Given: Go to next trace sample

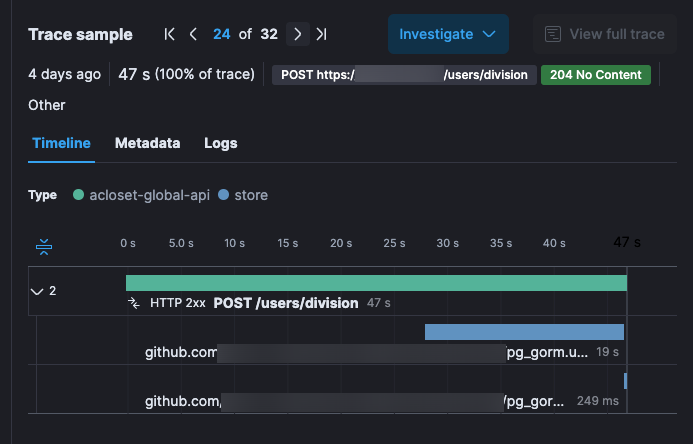Looking at the screenshot, I should (x=297, y=34).
